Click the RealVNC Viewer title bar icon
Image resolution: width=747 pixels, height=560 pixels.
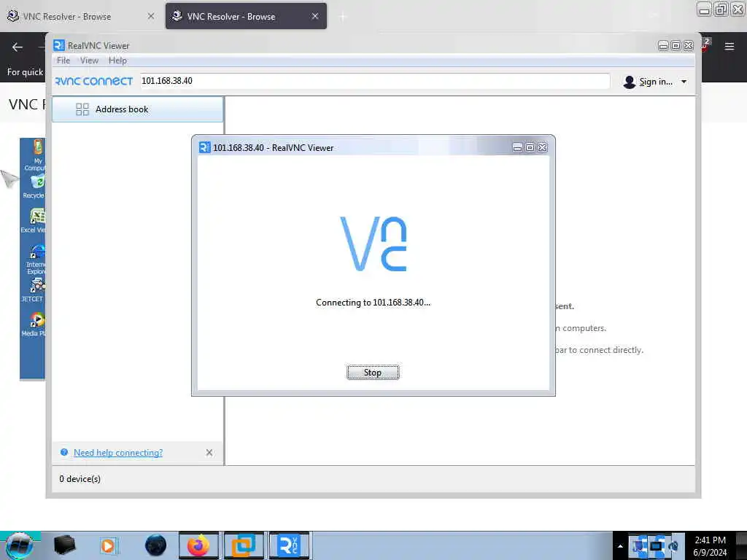pos(58,45)
